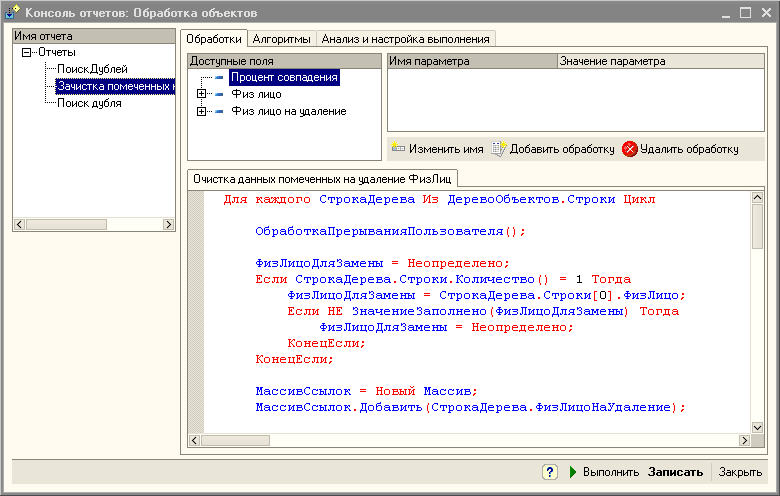Click the field icon next to Физ лицо
Viewport: 780px width, 496px height.
click(x=219, y=94)
